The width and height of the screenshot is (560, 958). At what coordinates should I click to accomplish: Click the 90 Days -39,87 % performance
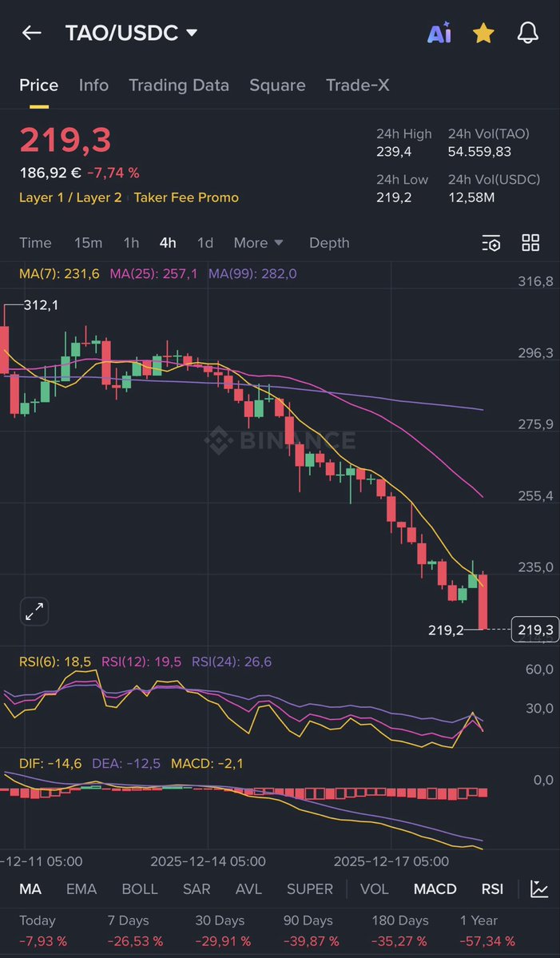coord(311,931)
